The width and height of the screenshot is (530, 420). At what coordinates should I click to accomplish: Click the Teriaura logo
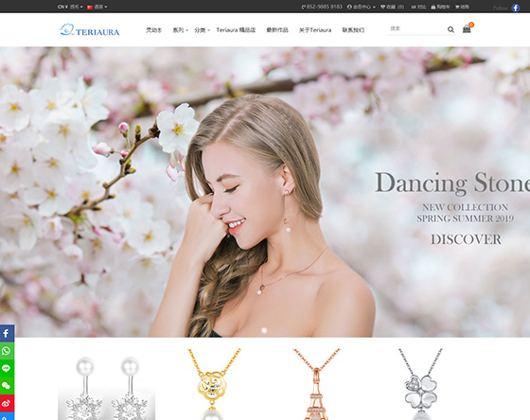pos(90,29)
